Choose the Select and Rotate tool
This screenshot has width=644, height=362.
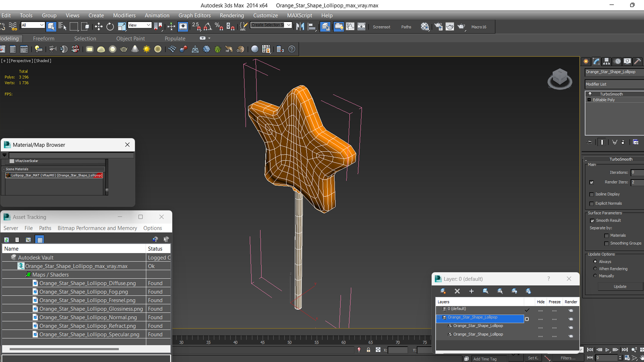(110, 26)
